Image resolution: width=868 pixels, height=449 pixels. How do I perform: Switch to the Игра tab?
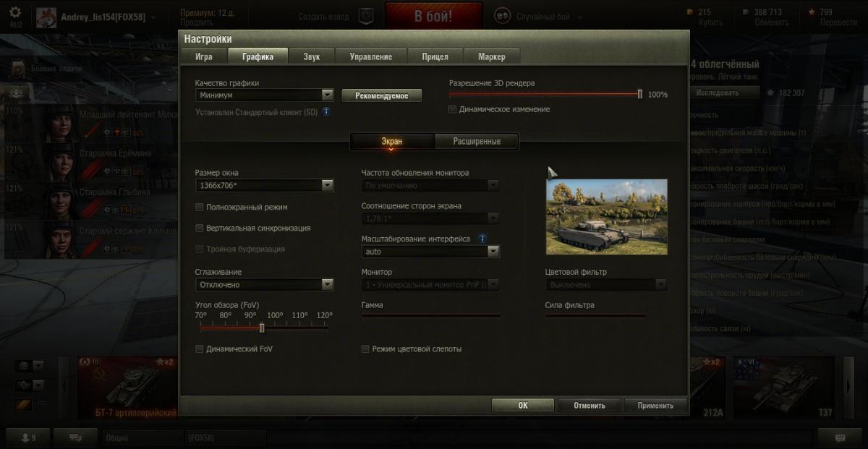point(203,56)
